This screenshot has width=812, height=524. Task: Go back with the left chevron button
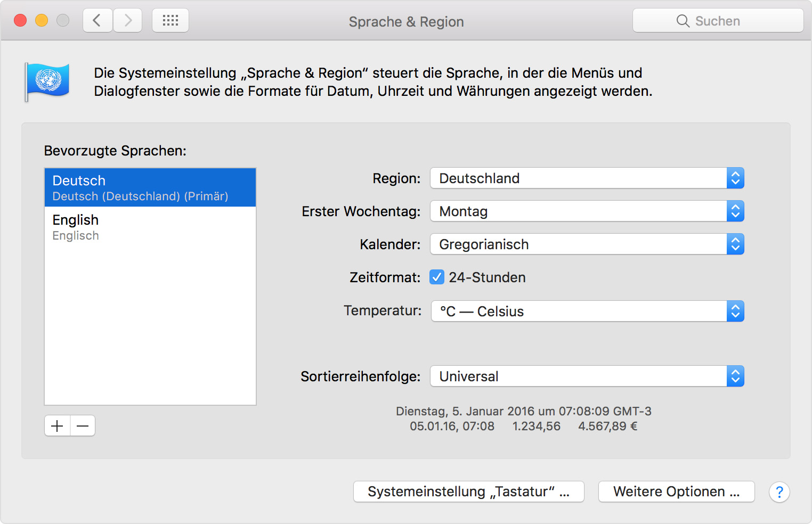(x=98, y=21)
